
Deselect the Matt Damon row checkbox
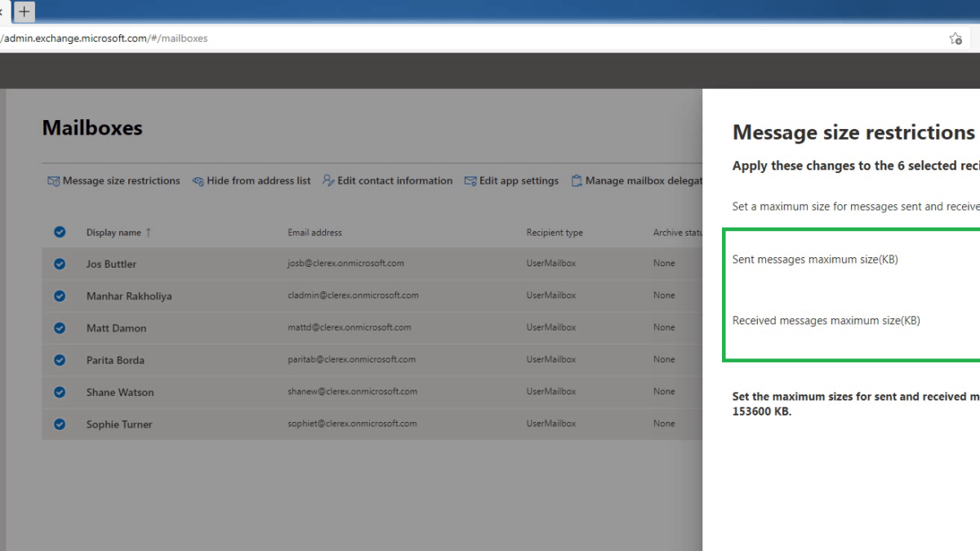pos(60,328)
